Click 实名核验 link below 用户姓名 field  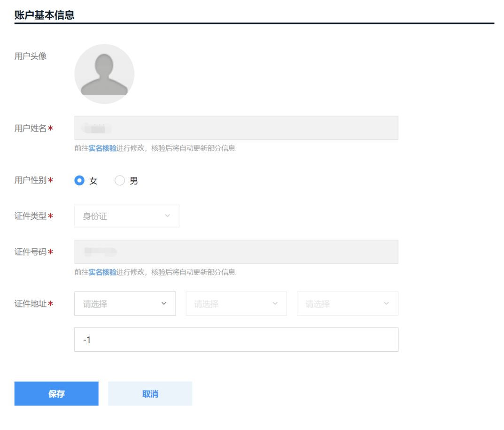pos(102,148)
